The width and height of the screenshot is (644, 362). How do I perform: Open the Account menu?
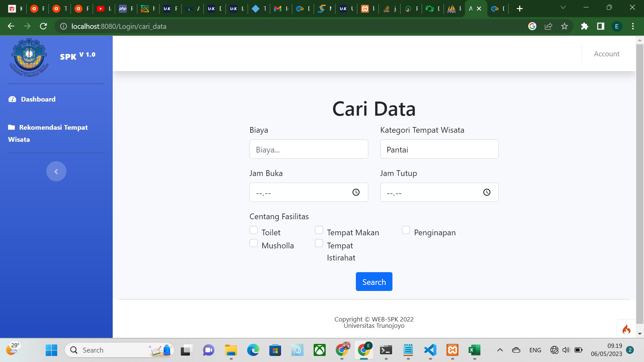pos(606,54)
